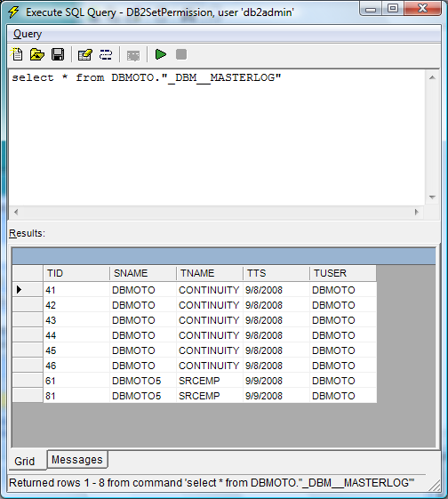
Task: Save query with floppy disk icon
Action: coord(58,54)
